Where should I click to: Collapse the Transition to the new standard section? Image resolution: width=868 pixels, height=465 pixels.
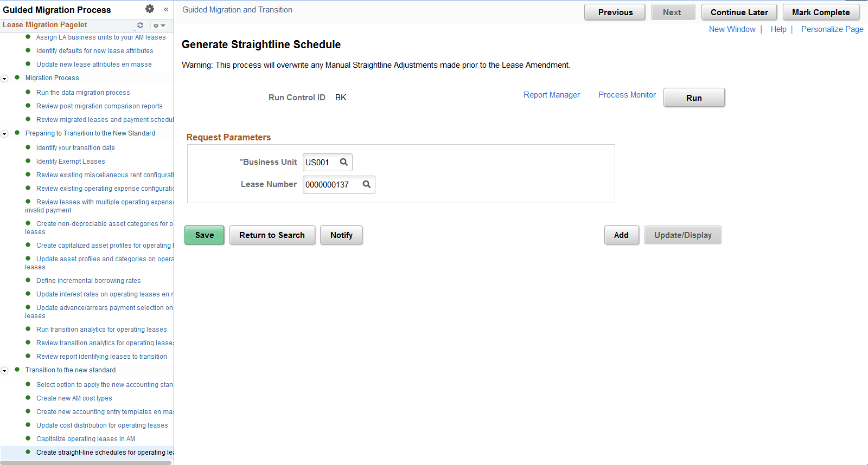tap(4, 370)
